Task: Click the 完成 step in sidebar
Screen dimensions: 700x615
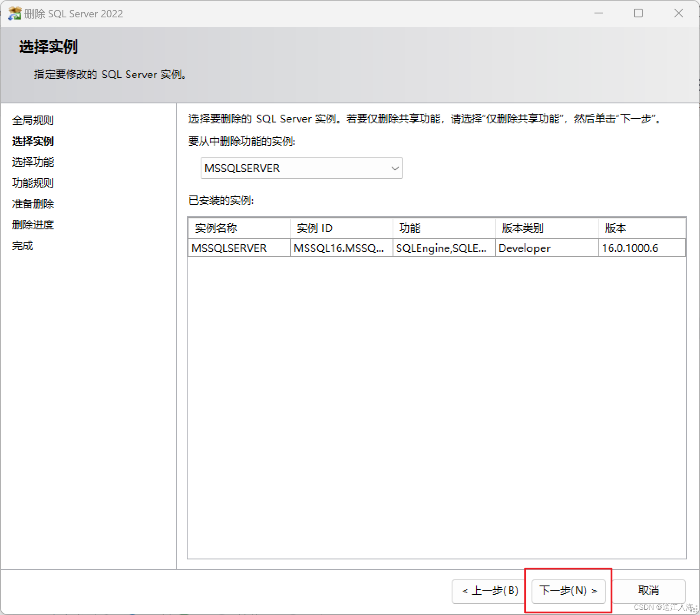Action: 23,246
